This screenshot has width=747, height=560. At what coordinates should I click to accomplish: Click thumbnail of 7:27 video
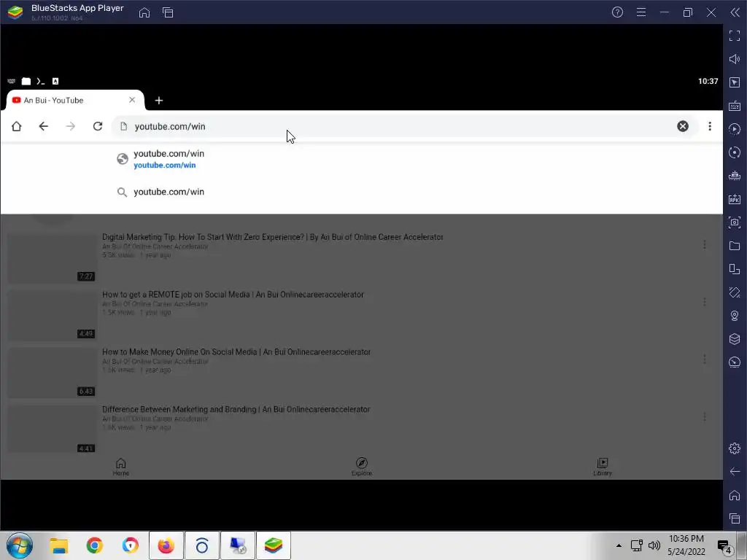53,258
